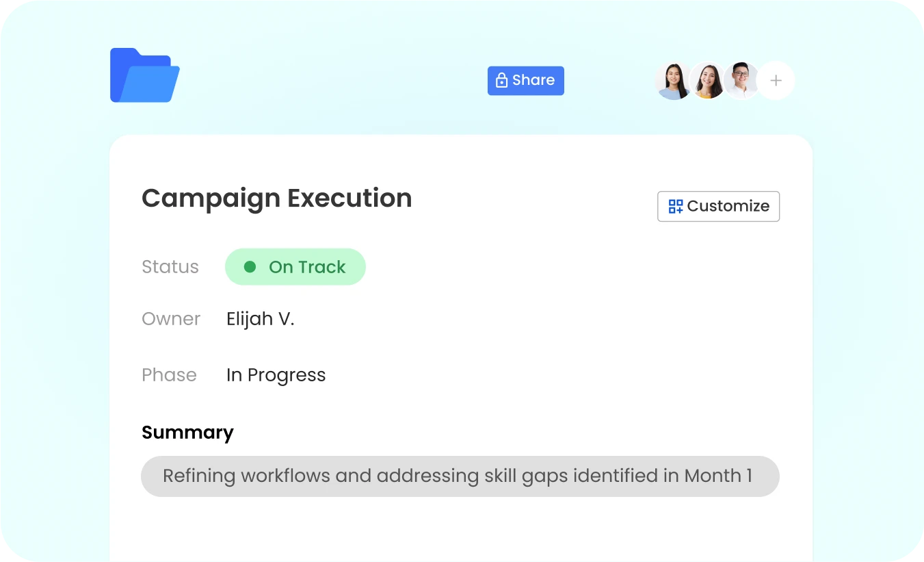Click the Owner field label
This screenshot has width=924, height=562.
170,319
